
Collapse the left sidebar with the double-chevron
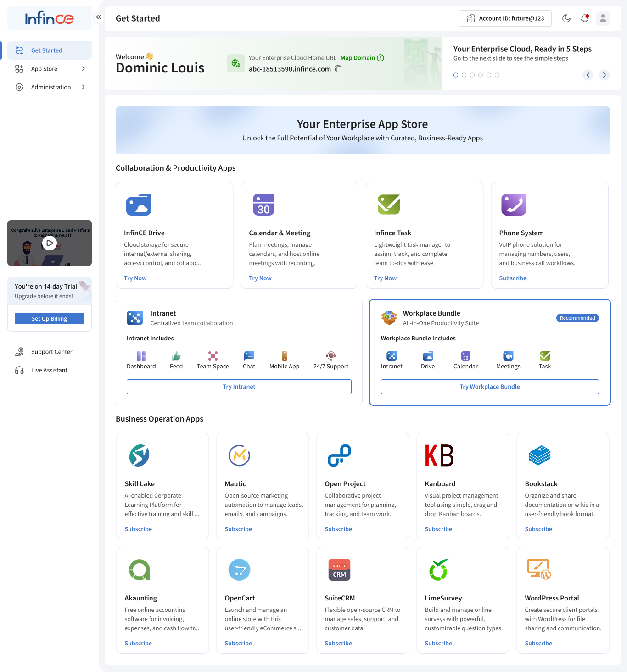pyautogui.click(x=98, y=17)
